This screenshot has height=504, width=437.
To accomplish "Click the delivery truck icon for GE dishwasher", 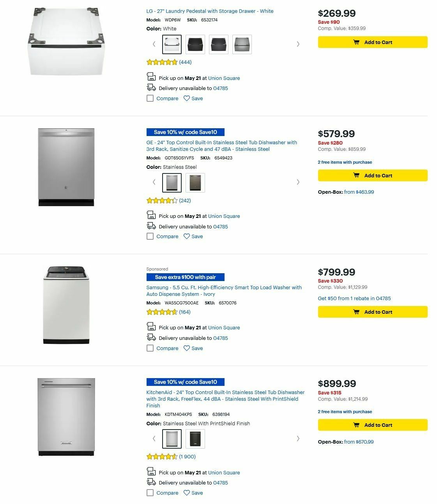I will [x=151, y=225].
